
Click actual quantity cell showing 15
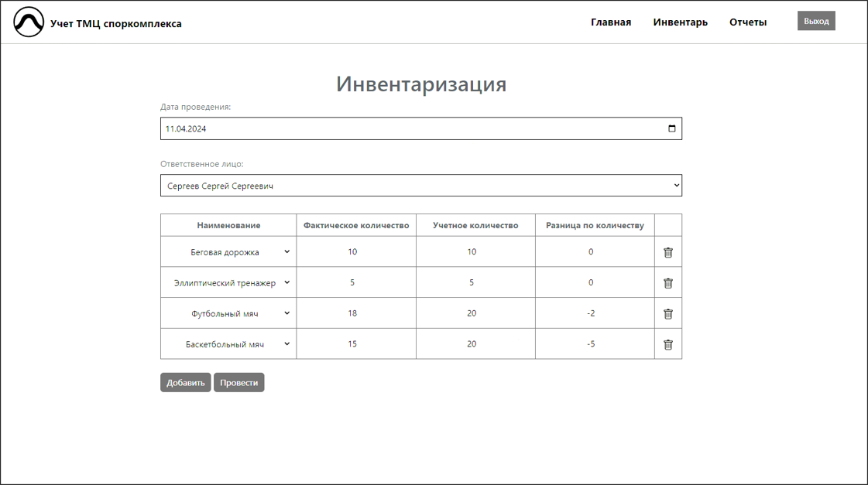(x=352, y=344)
